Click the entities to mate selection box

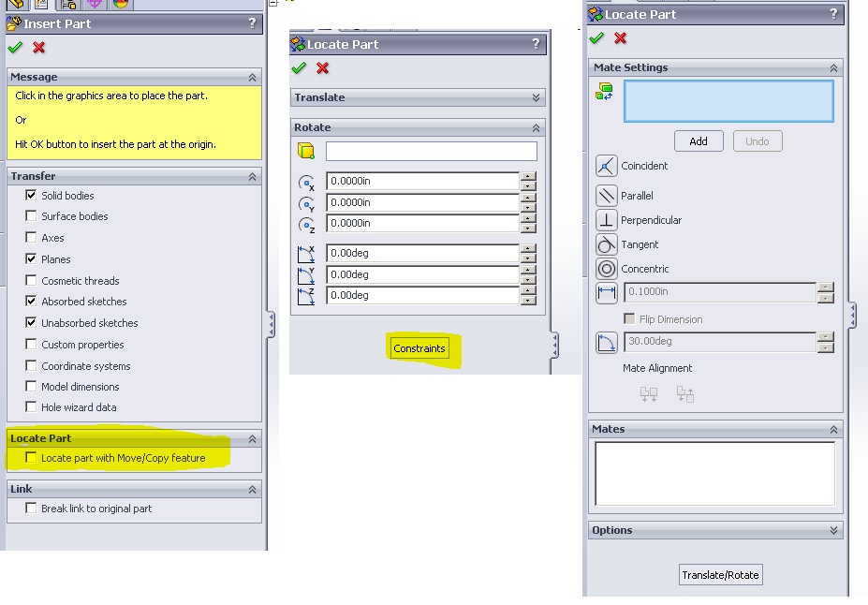click(728, 101)
